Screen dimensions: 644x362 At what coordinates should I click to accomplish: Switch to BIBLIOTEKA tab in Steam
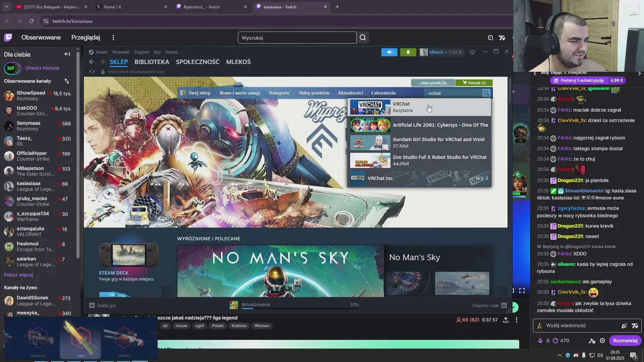(152, 62)
